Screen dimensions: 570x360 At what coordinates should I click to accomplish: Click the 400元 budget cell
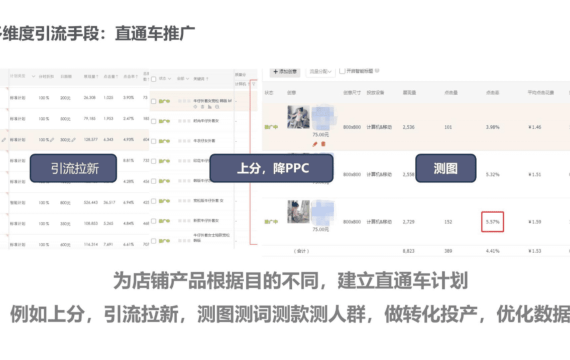(65, 244)
